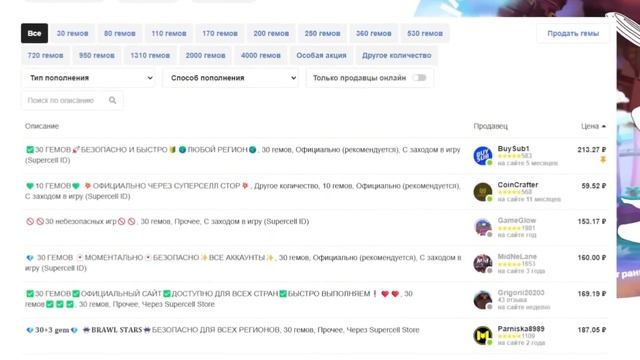Open the 'Особая акция' filter

click(321, 56)
